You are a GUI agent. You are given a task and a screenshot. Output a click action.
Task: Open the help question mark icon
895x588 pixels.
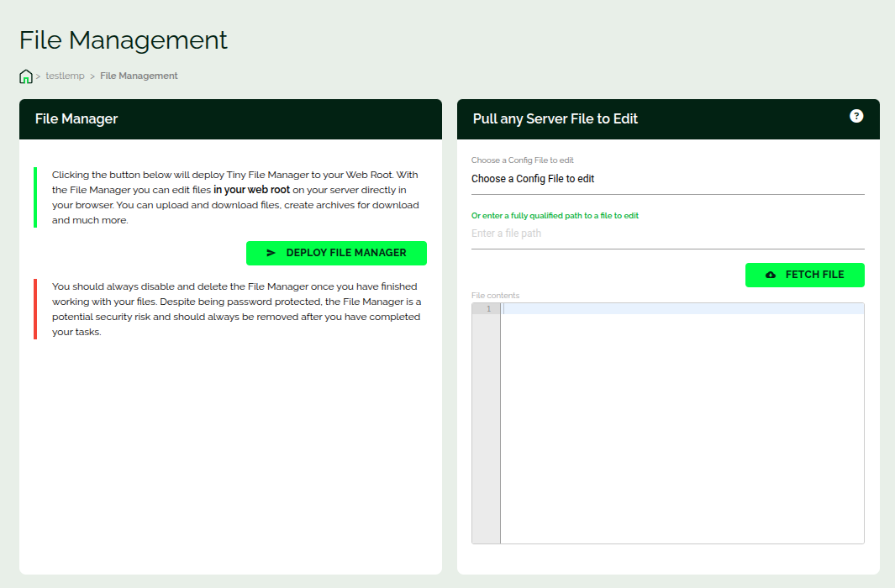click(x=856, y=116)
